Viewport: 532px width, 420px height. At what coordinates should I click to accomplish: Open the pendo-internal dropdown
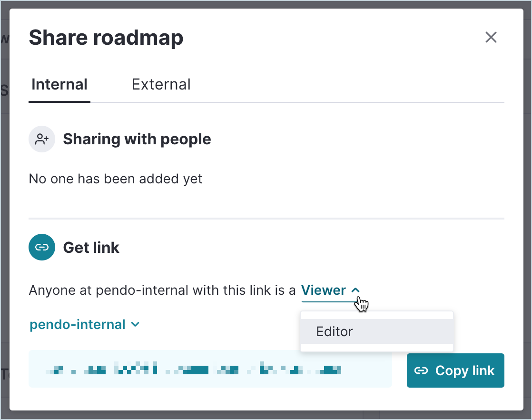(x=85, y=325)
